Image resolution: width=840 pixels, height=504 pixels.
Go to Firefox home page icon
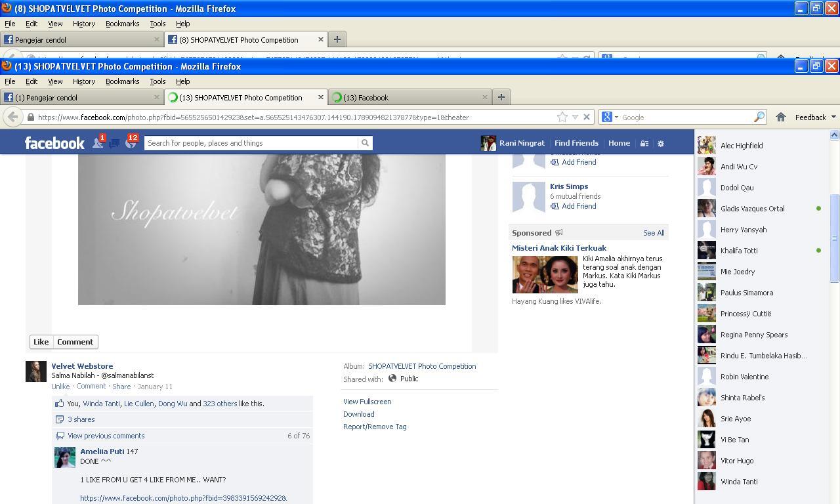tap(780, 117)
